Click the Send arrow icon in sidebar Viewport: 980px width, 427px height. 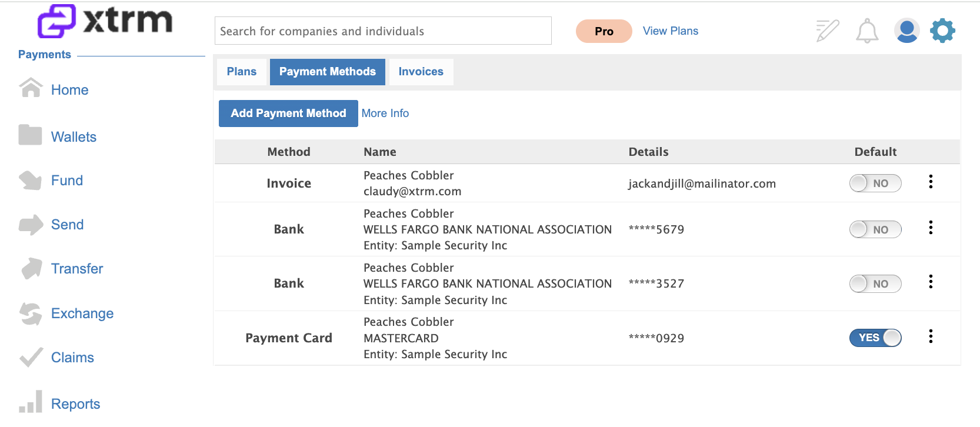tap(31, 225)
